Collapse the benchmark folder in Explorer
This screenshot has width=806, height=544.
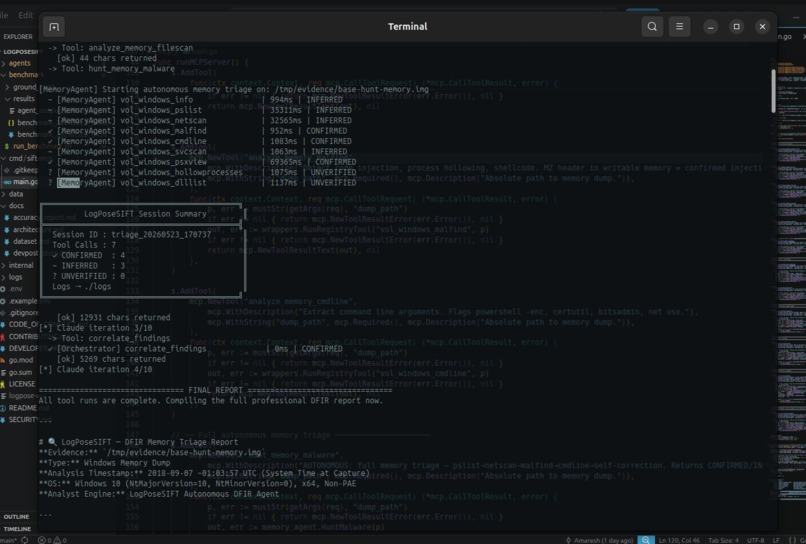(x=19, y=75)
